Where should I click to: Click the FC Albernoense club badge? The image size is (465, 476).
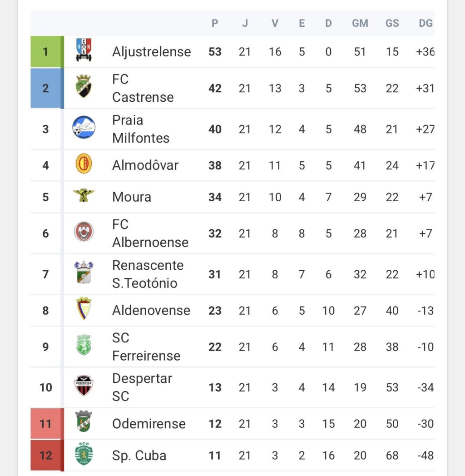pyautogui.click(x=84, y=233)
